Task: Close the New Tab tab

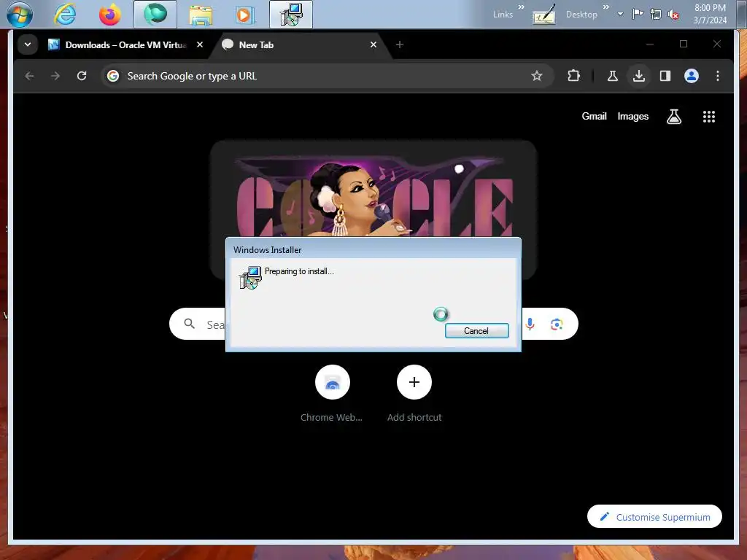Action: click(x=373, y=44)
